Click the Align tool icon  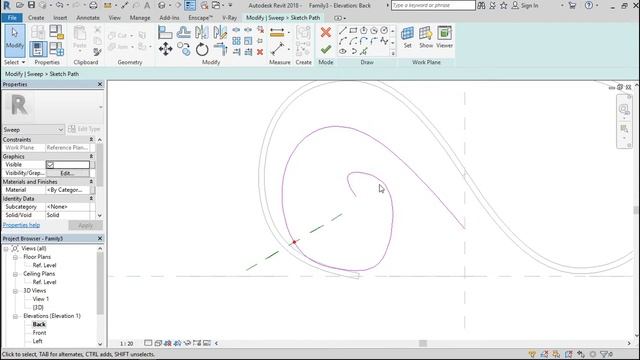165,32
